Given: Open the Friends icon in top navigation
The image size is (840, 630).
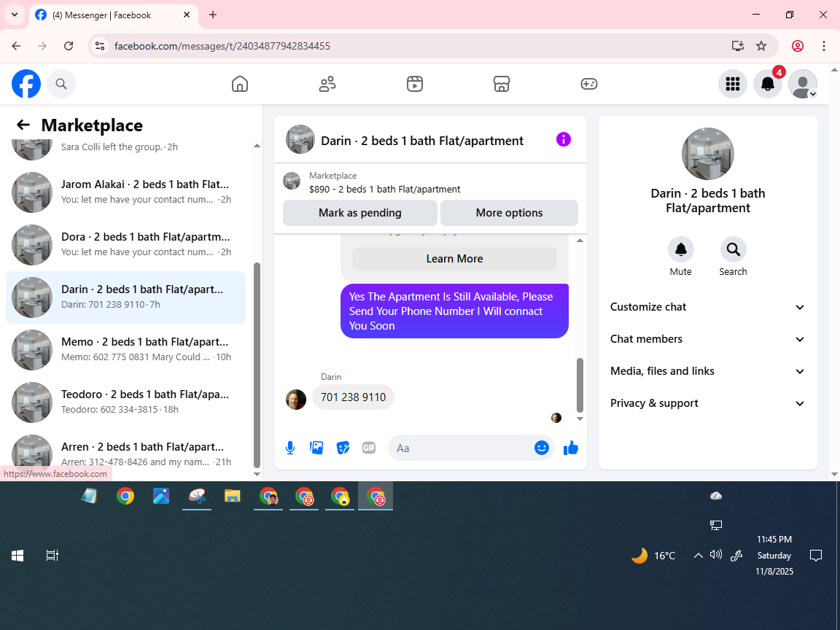Looking at the screenshot, I should click(327, 84).
